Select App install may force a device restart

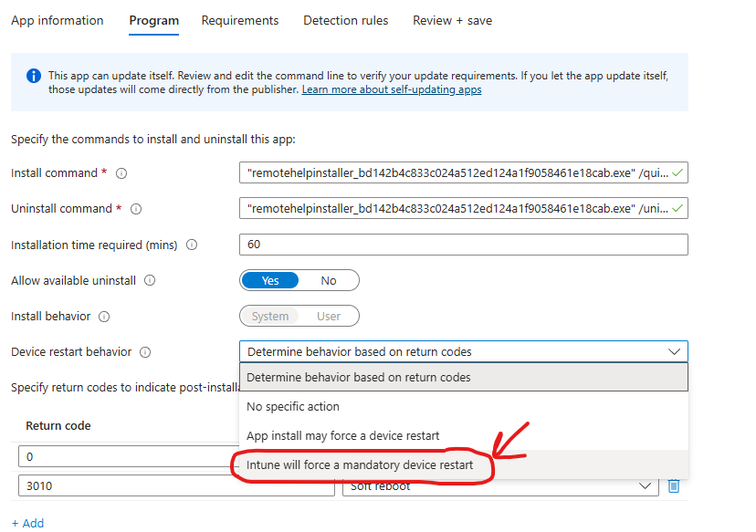pos(463,435)
